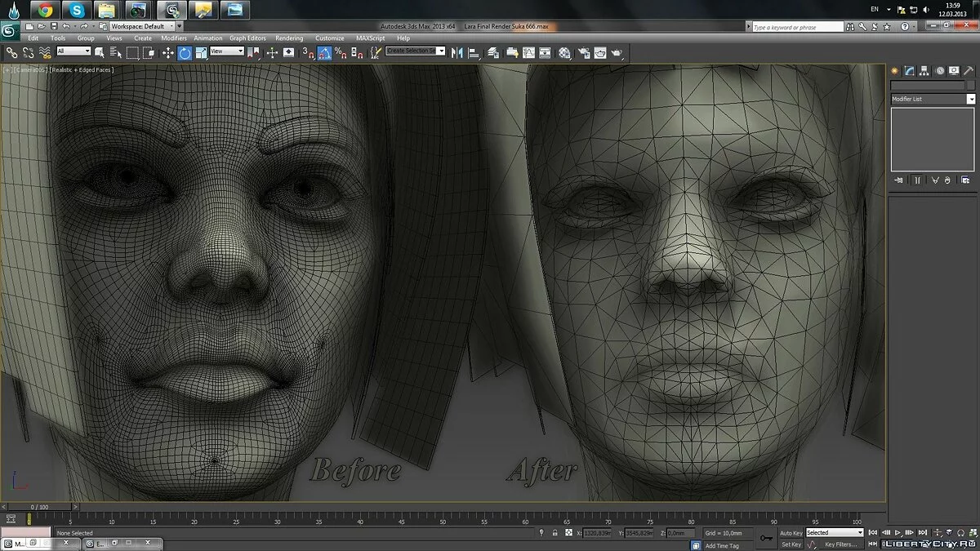Expand the Modifier List dropdown
Image resolution: width=980 pixels, height=551 pixels.
pos(970,99)
